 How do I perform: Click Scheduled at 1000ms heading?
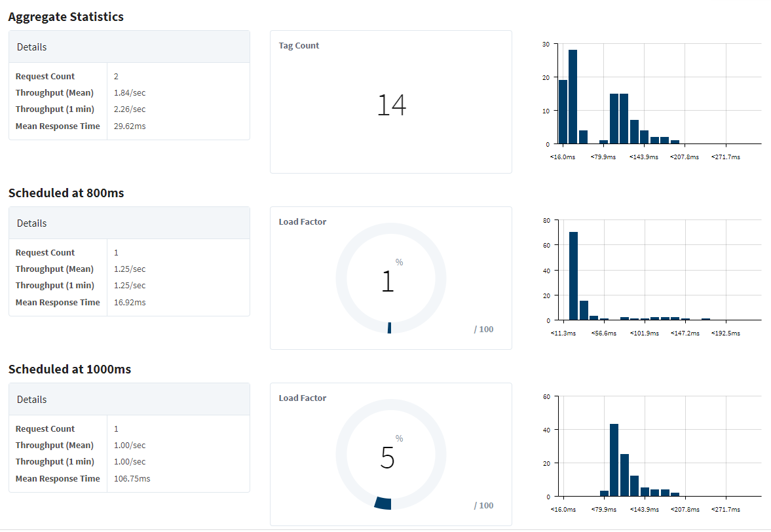pos(70,370)
